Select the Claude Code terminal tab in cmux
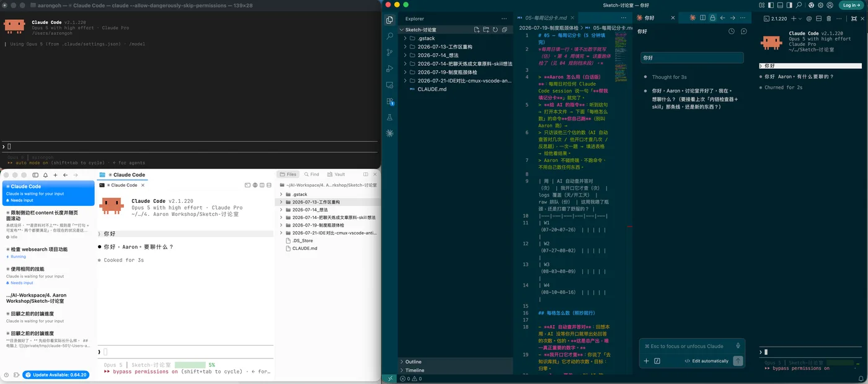This screenshot has height=384, width=868. (x=122, y=185)
